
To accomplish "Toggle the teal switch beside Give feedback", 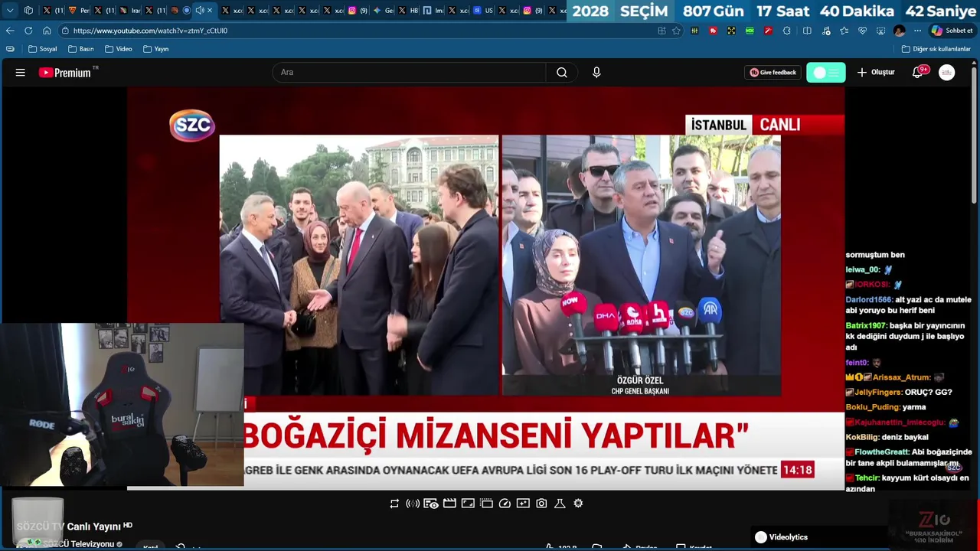I will (826, 73).
